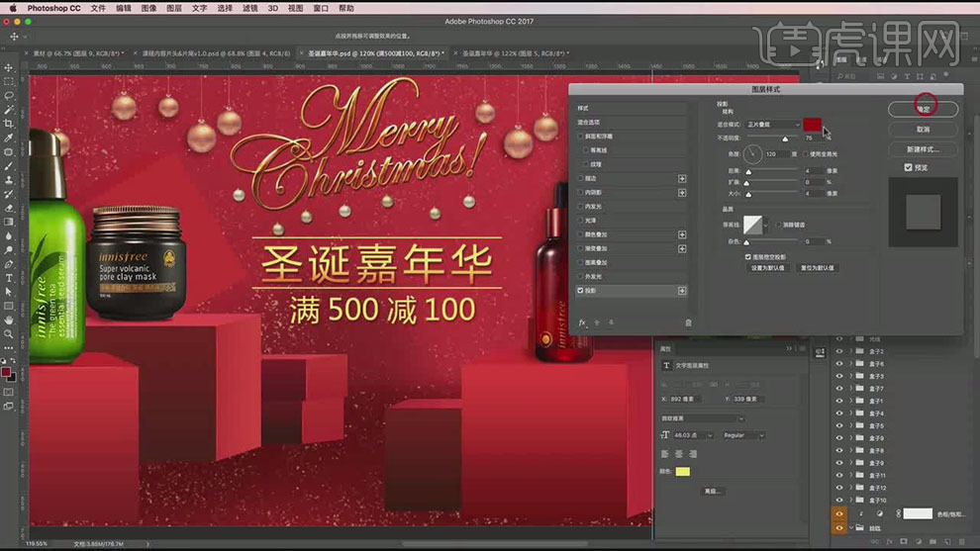Open the contour picker dropdown arrow
Image resolution: width=980 pixels, height=551 pixels.
coord(766,225)
